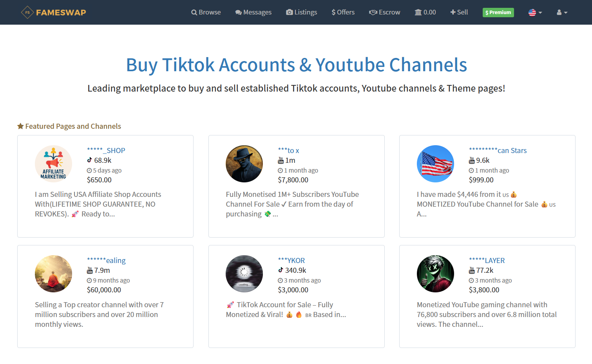
Task: Click the 0.00 account balance
Action: click(425, 13)
